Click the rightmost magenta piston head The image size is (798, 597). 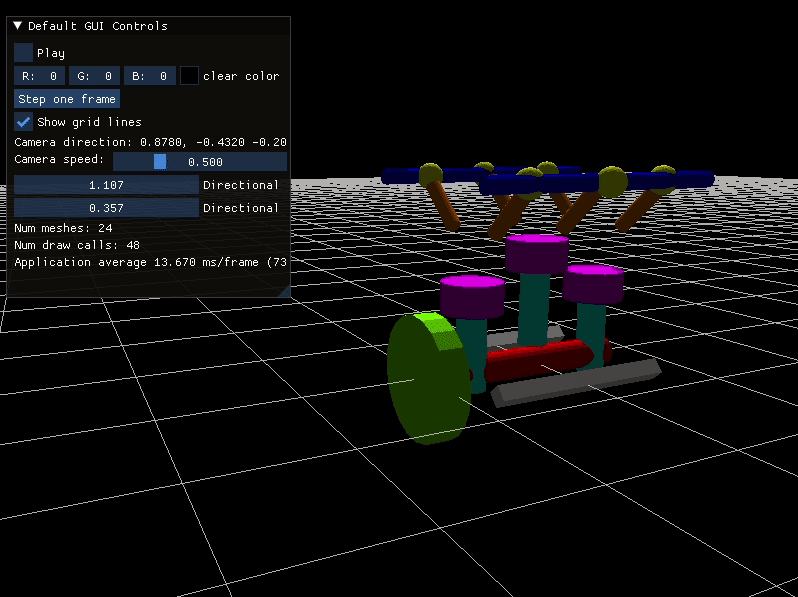click(x=593, y=283)
